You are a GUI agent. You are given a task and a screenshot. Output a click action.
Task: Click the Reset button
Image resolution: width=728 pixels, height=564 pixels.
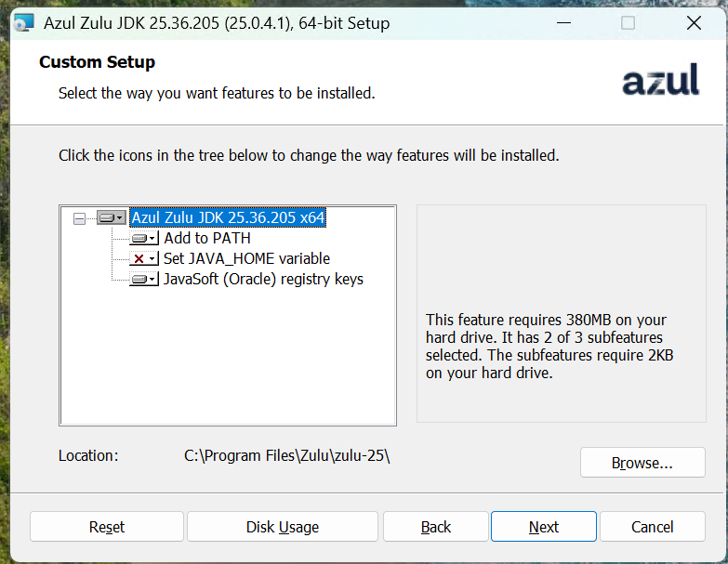[107, 527]
